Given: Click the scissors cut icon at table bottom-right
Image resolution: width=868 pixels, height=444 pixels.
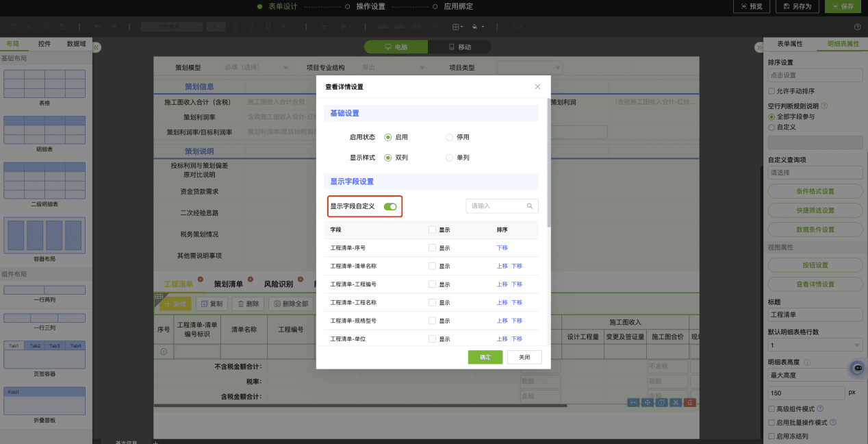Looking at the screenshot, I should point(676,402).
